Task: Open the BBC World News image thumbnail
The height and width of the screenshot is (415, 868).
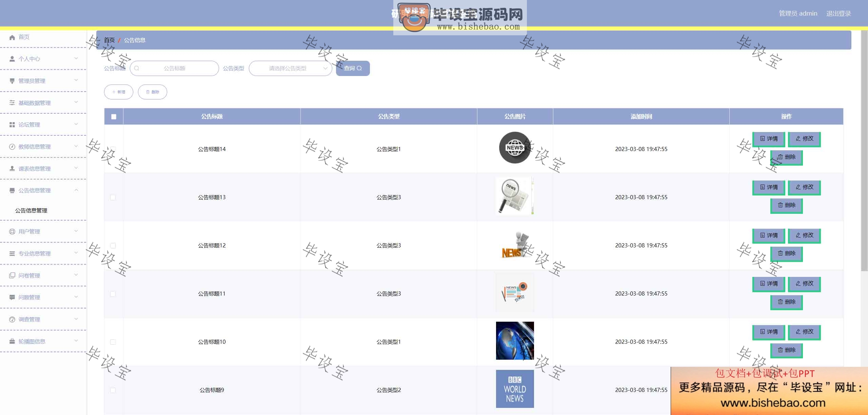Action: point(515,389)
